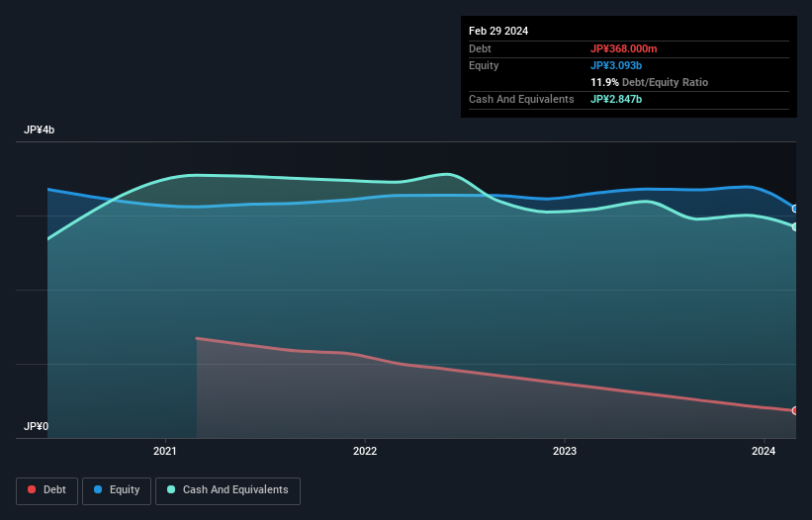Click Cash And Equivalents label in tooltip
812x520 pixels.
521,99
